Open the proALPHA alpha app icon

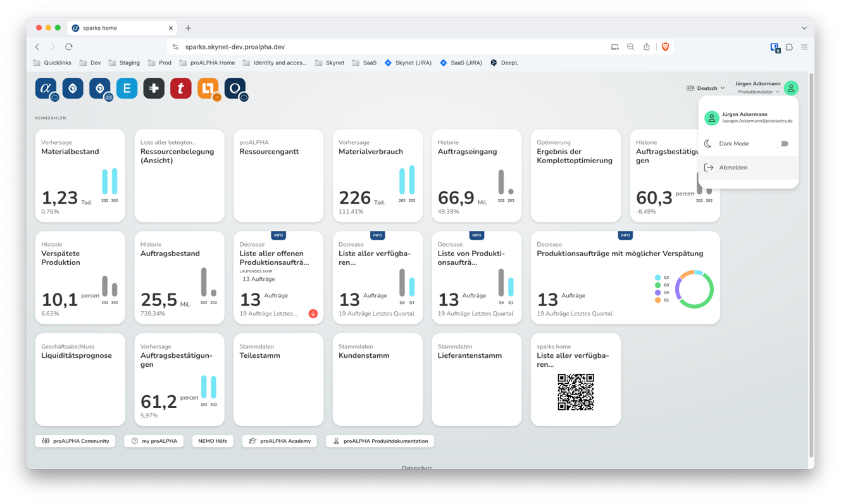tap(46, 89)
